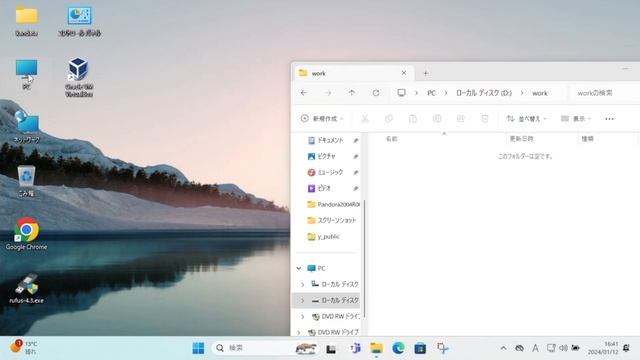This screenshot has height=360, width=640.
Task: Open Documents in the navigation pane
Action: [x=331, y=140]
